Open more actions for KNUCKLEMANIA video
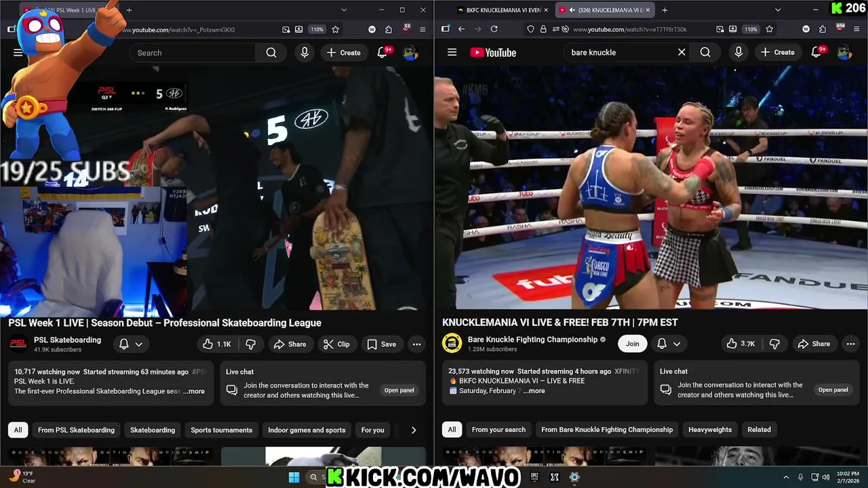 click(x=850, y=344)
